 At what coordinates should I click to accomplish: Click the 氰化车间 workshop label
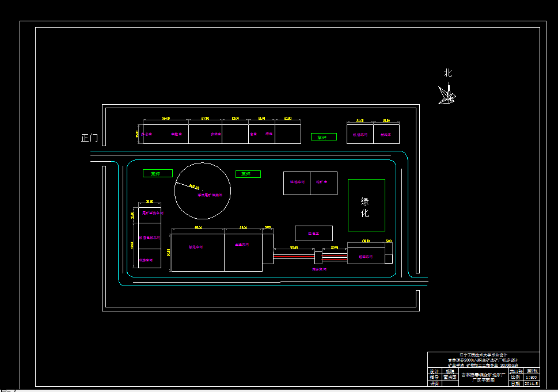[196, 247]
